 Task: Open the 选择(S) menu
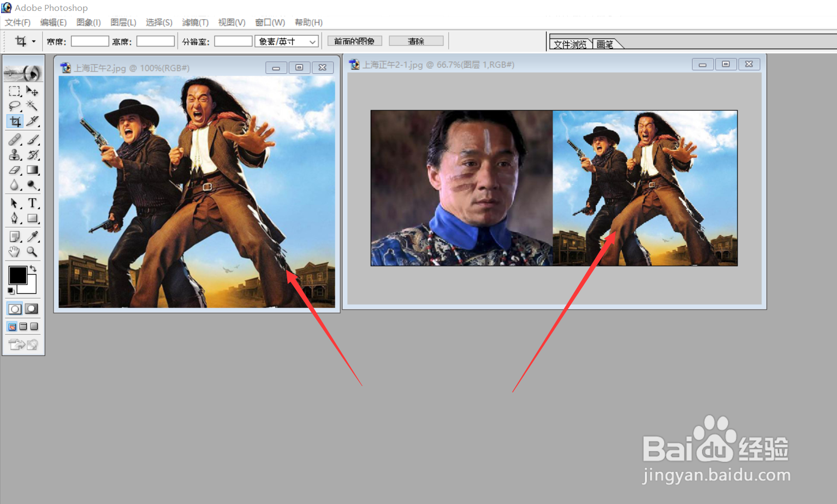point(159,22)
